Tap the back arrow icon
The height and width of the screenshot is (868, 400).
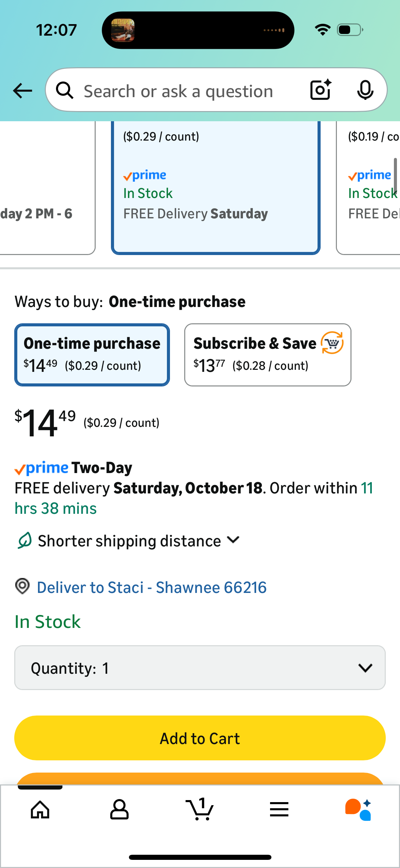pyautogui.click(x=22, y=91)
